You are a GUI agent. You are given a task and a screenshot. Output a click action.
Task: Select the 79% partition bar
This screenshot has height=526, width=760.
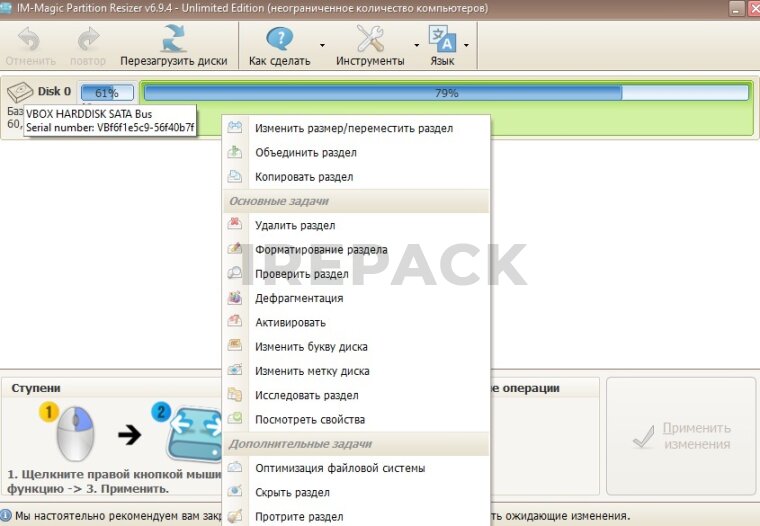point(446,93)
